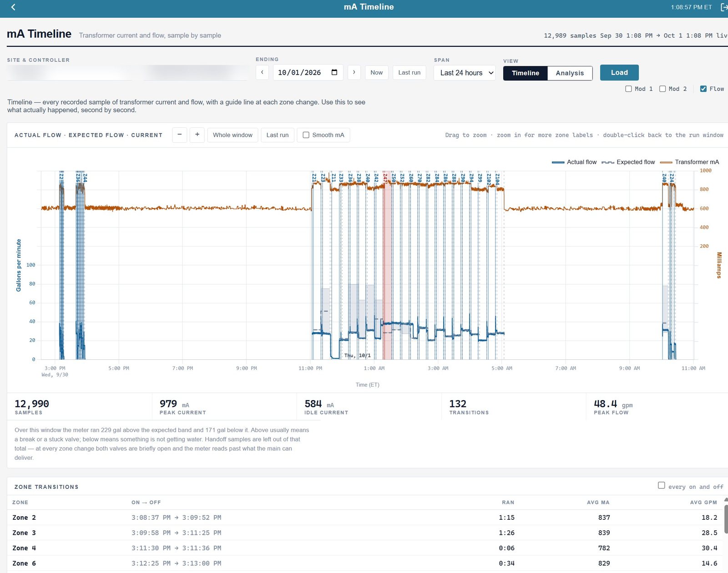Click the Whole window chart button
This screenshot has height=573, width=728.
pos(233,135)
